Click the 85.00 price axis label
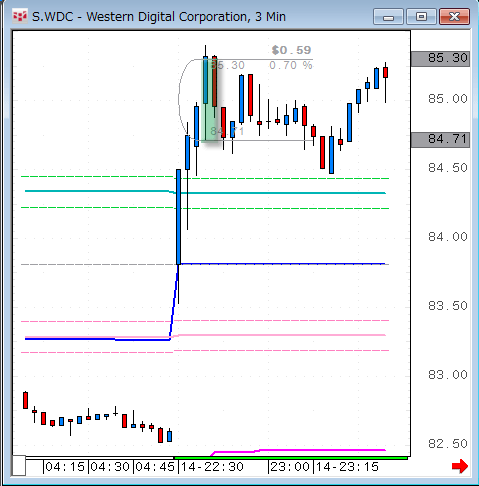This screenshot has height=486, width=479. pos(448,99)
